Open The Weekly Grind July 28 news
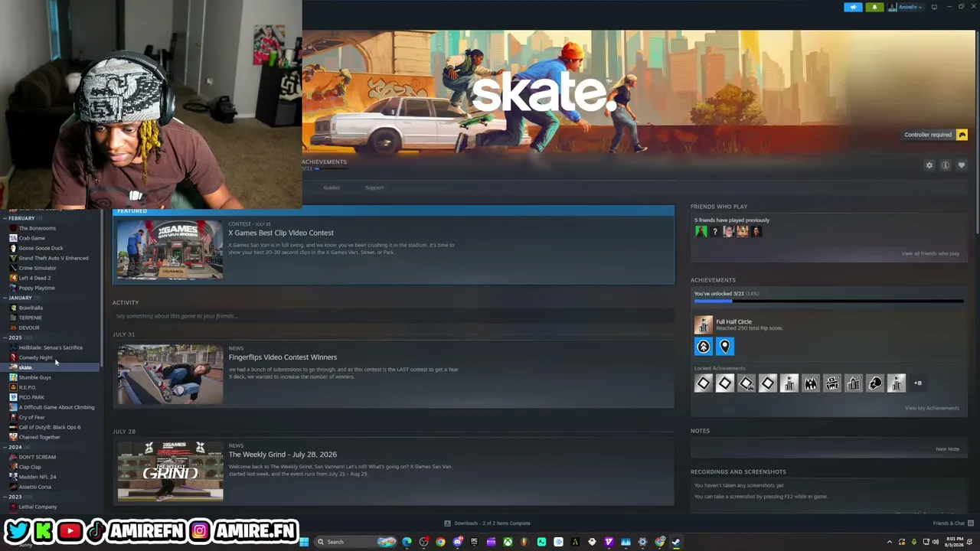This screenshot has height=551, width=980. coord(283,455)
